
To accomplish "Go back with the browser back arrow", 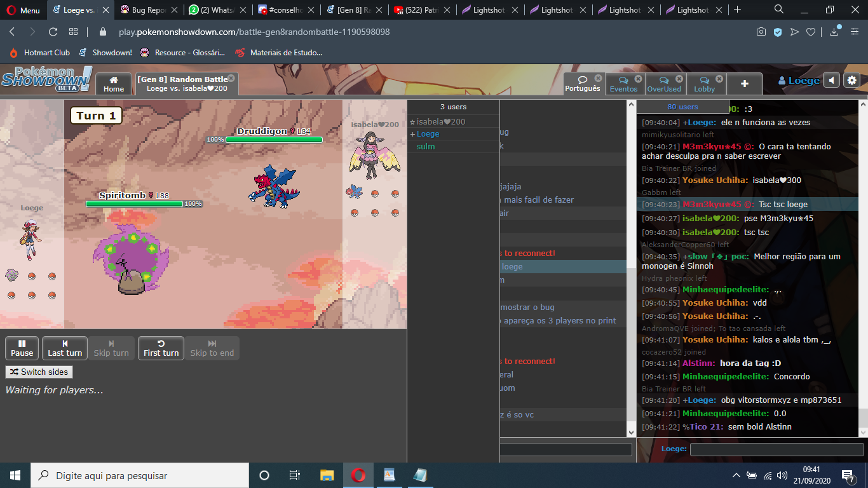I will tap(12, 32).
